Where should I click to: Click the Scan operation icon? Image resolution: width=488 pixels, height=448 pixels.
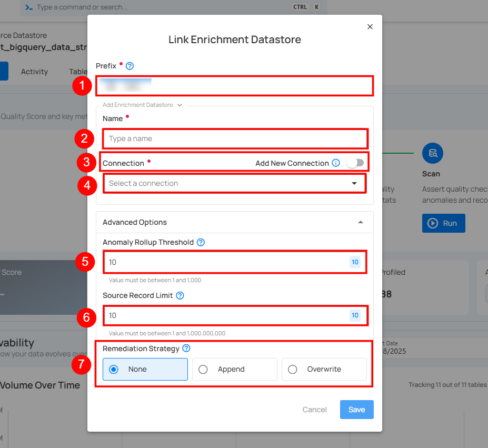(432, 153)
